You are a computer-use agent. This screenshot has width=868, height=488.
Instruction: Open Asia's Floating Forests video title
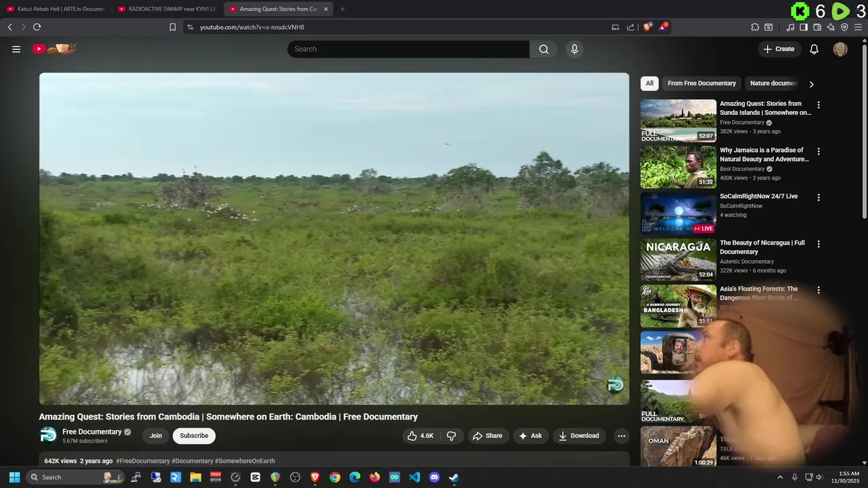pyautogui.click(x=759, y=293)
